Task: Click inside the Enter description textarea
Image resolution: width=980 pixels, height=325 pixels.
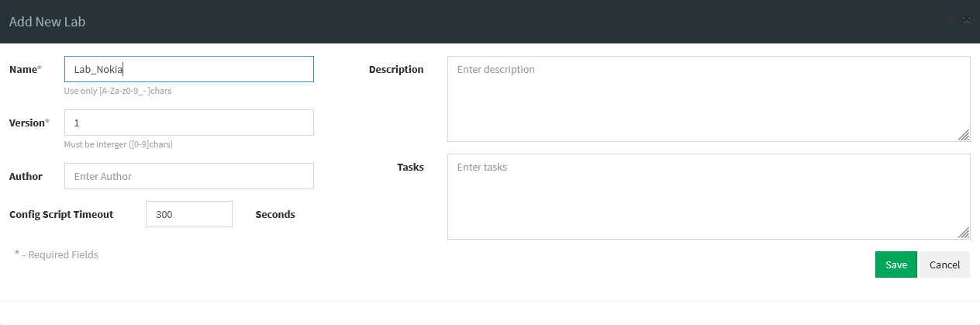Action: (x=709, y=99)
